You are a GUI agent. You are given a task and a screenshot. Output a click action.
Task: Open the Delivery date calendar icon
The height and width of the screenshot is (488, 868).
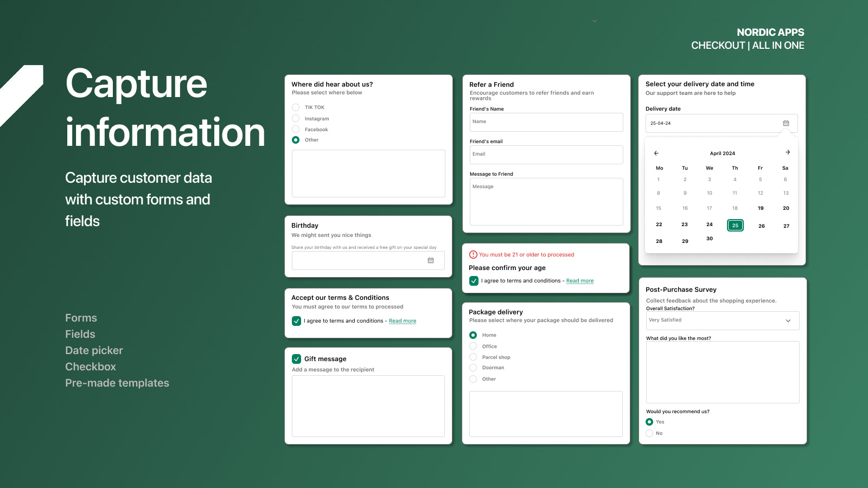point(786,123)
